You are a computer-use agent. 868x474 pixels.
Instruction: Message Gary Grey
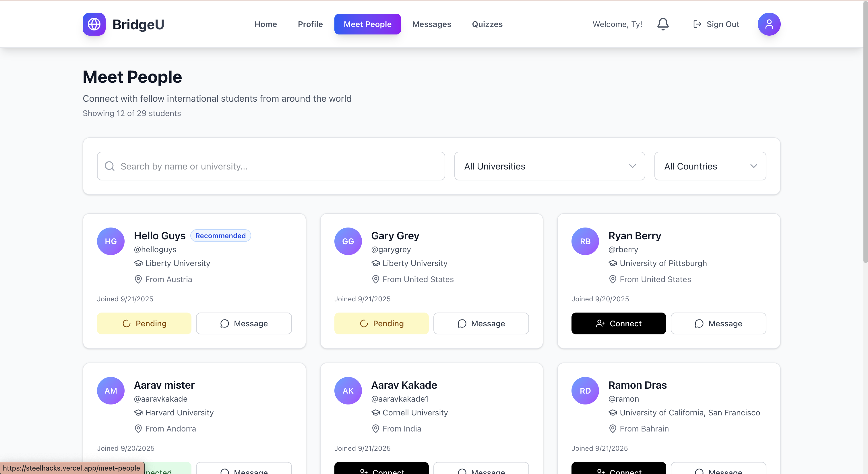481,324
